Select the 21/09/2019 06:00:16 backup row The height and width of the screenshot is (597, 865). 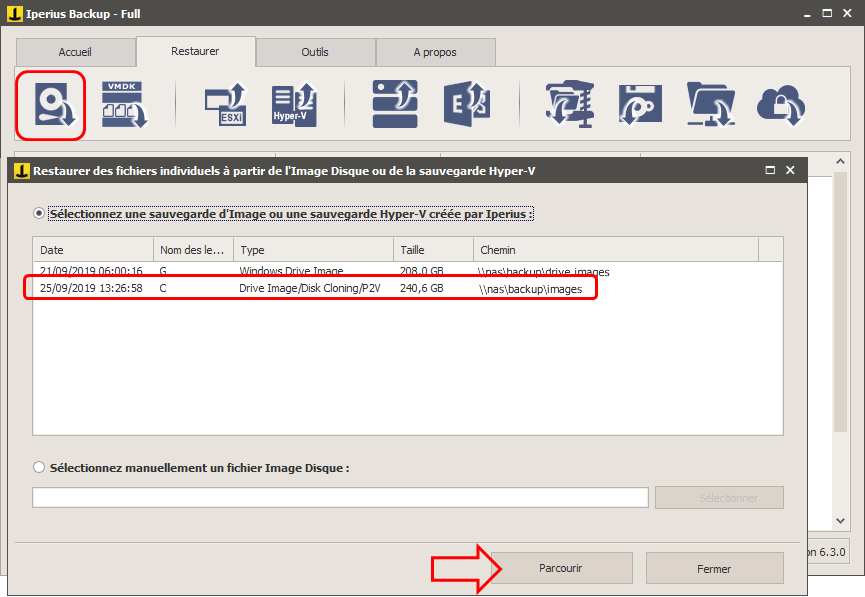coord(408,270)
